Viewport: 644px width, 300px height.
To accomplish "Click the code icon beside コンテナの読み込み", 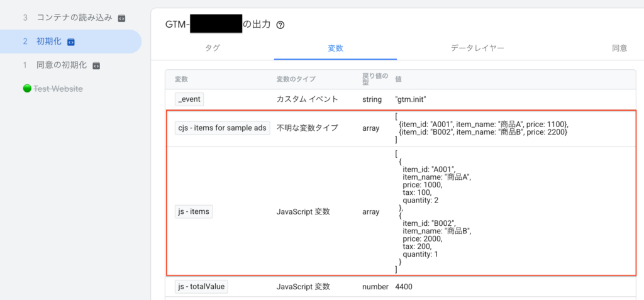I will [121, 18].
